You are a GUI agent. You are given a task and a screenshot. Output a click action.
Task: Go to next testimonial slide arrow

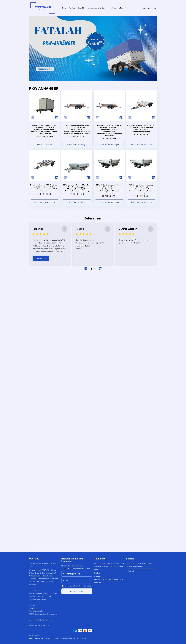click(100, 269)
